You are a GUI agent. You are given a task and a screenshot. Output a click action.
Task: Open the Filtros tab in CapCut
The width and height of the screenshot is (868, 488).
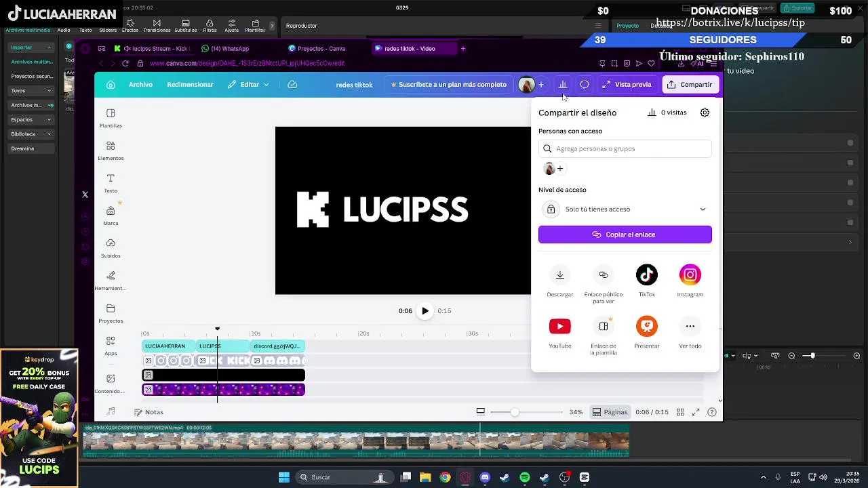coord(210,26)
